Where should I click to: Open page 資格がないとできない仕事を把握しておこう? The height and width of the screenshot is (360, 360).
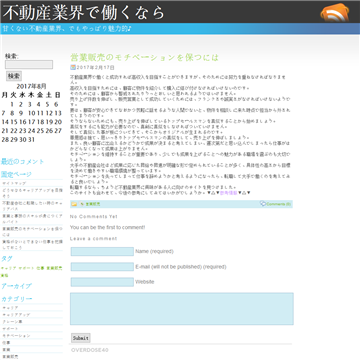(x=32, y=245)
